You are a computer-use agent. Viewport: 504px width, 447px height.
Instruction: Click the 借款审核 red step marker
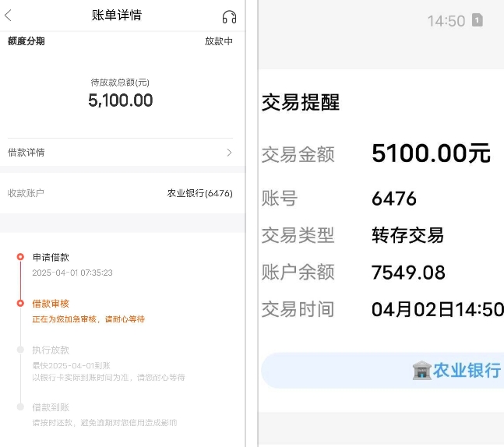coord(20,303)
